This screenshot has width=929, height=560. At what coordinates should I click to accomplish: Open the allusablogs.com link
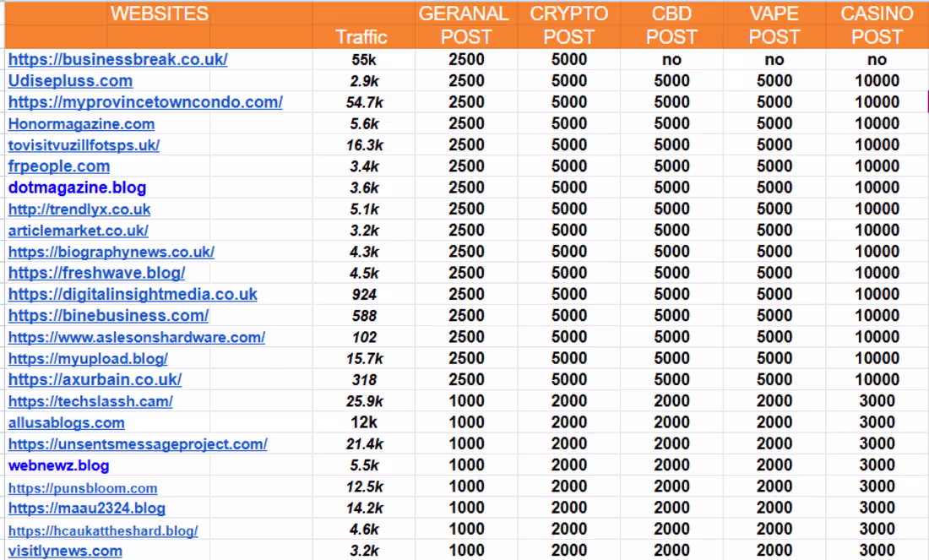67,422
